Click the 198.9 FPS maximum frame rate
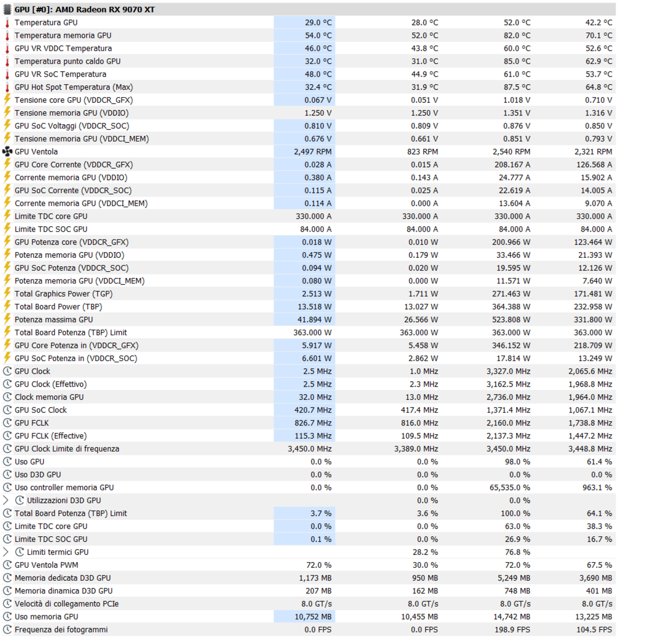 (512, 630)
